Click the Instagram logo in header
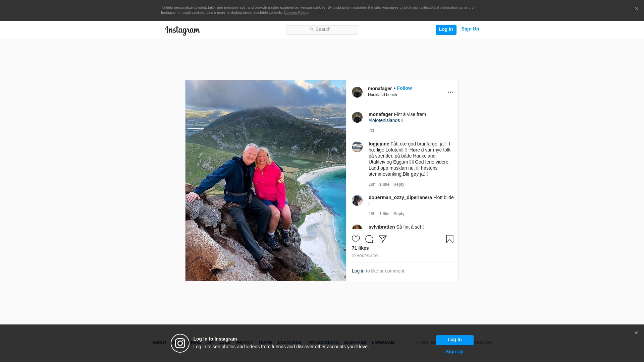The image size is (644, 362). (182, 31)
